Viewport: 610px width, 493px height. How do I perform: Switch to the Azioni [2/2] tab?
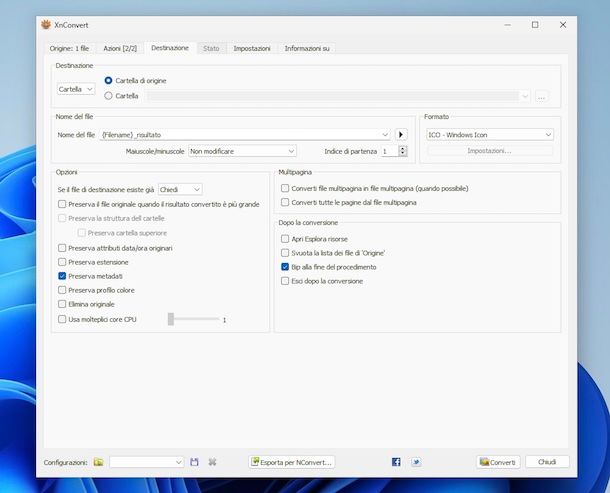click(x=120, y=48)
